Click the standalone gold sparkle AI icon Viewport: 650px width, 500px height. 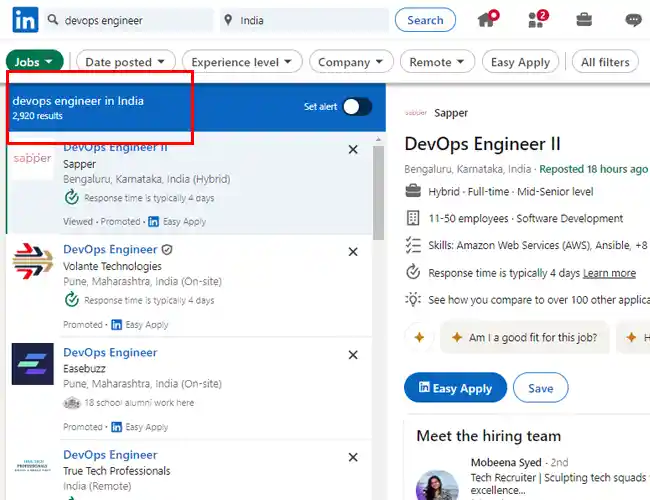pos(419,337)
